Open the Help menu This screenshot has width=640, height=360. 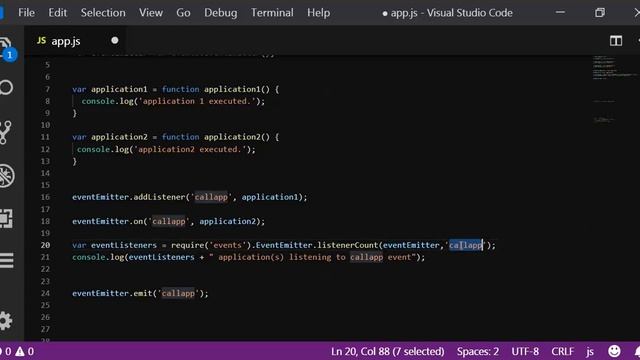click(x=318, y=13)
